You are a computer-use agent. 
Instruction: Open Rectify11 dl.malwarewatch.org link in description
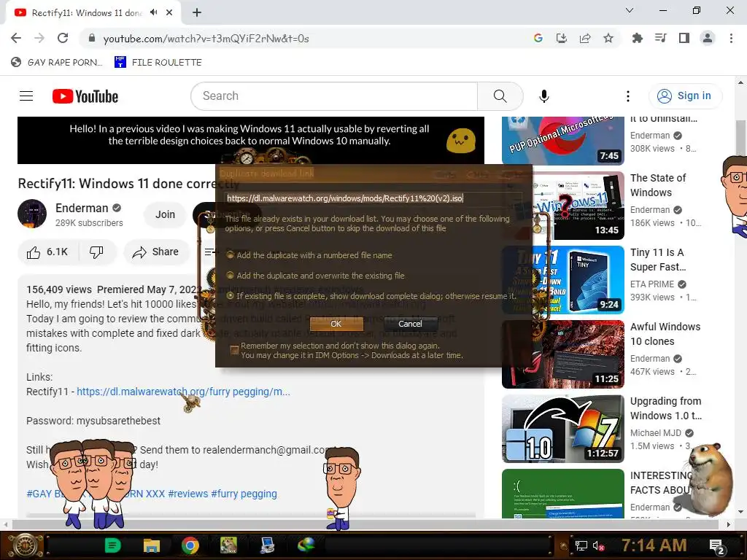[x=183, y=392]
